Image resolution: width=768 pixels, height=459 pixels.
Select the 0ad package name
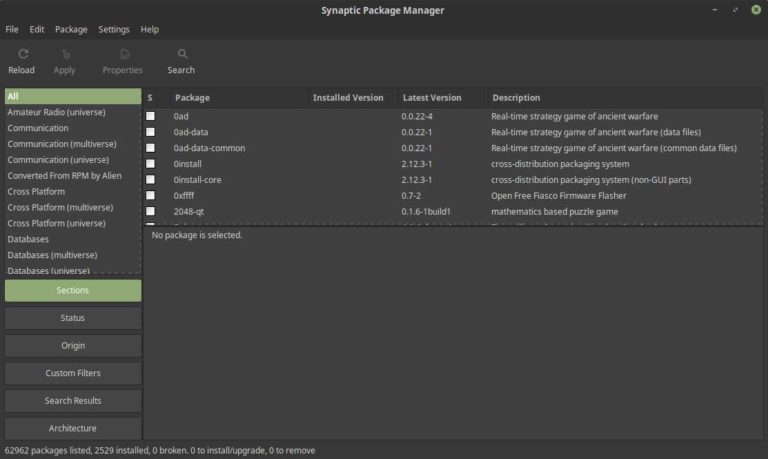[181, 116]
